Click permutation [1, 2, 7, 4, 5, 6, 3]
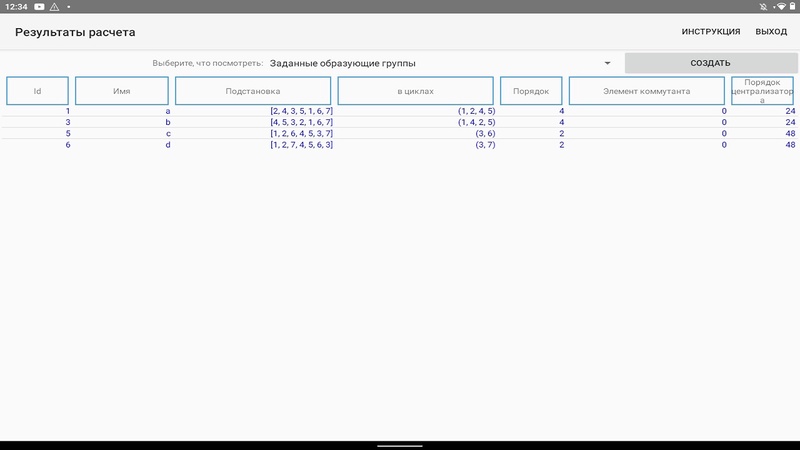Image resolution: width=800 pixels, height=450 pixels. (x=301, y=145)
